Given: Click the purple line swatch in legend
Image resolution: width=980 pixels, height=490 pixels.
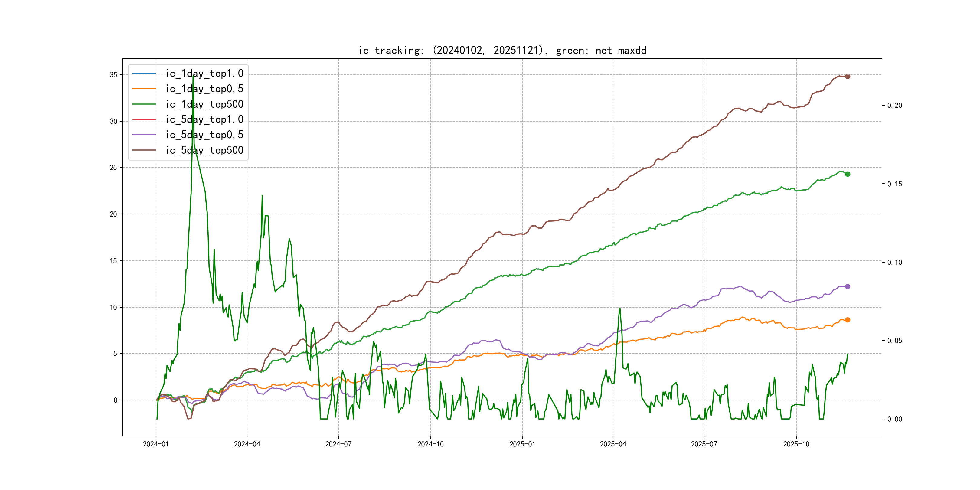Looking at the screenshot, I should [144, 135].
